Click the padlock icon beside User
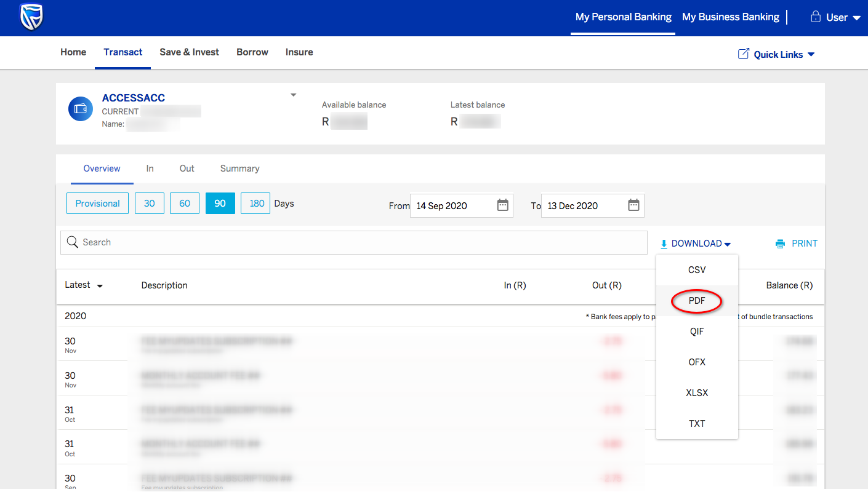The height and width of the screenshot is (492, 868). (816, 17)
